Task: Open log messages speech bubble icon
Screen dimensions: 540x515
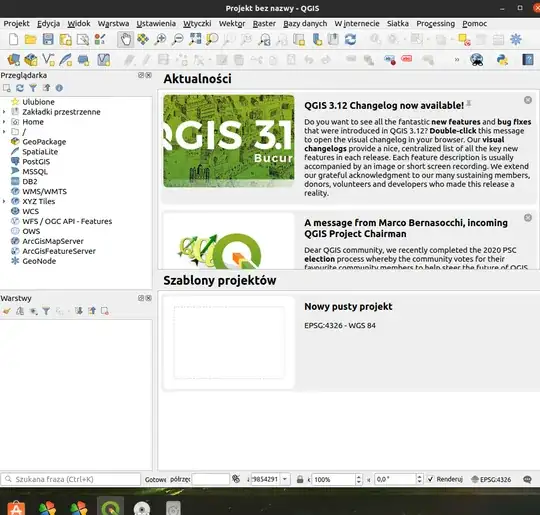Action: pos(527,480)
